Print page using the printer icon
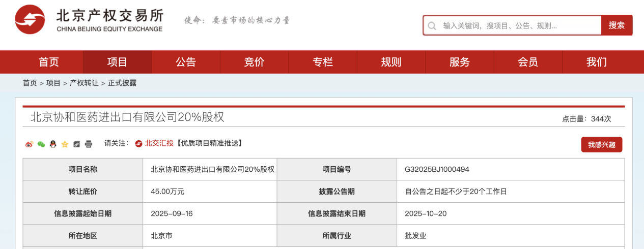Image resolution: width=644 pixels, height=249 pixels. coord(89,144)
